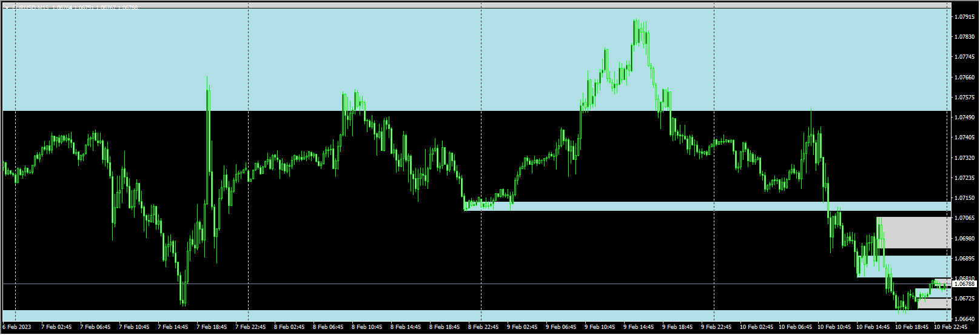Click the 9 Feb 18:45 time label
Viewport: 980px width, 335px height.
tap(677, 327)
